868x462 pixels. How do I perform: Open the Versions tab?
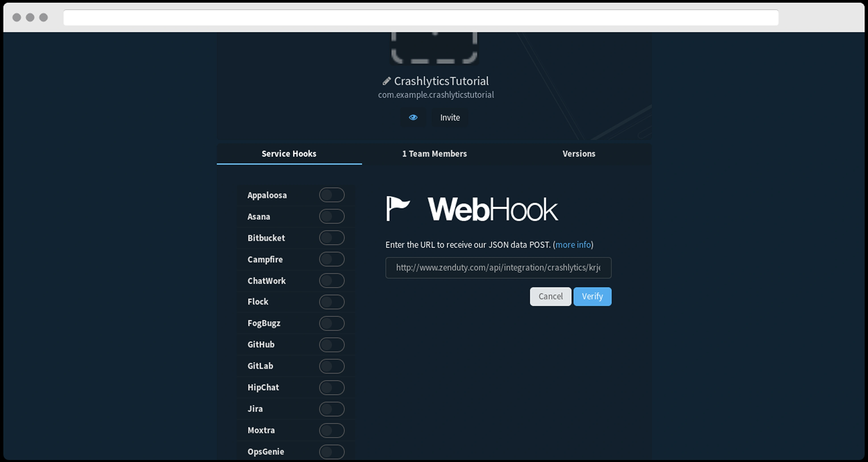579,154
